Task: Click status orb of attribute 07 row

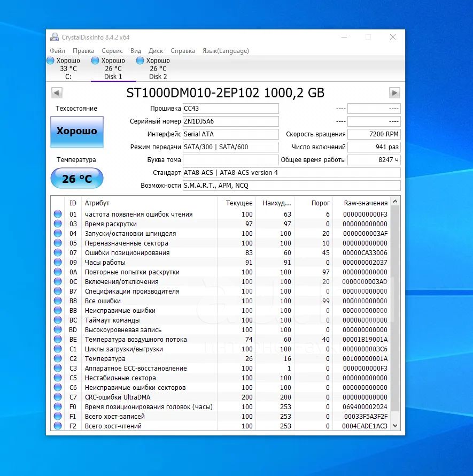Action: tap(58, 252)
